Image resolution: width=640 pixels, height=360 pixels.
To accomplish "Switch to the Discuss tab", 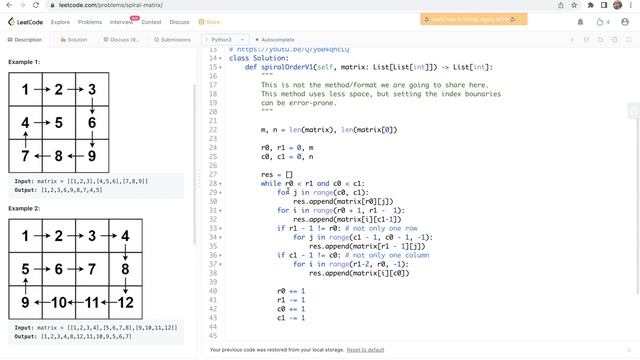I will click(x=121, y=40).
